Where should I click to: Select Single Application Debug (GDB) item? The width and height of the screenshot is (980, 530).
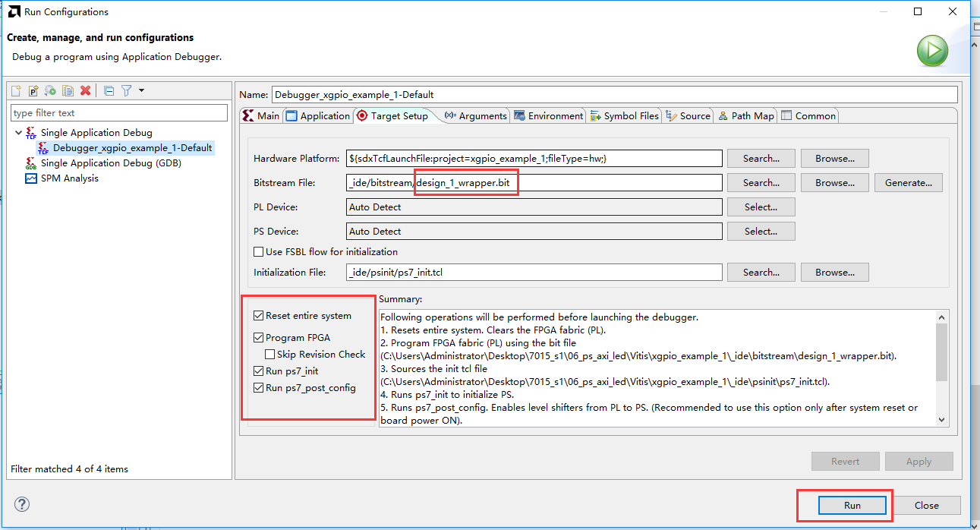click(x=111, y=163)
